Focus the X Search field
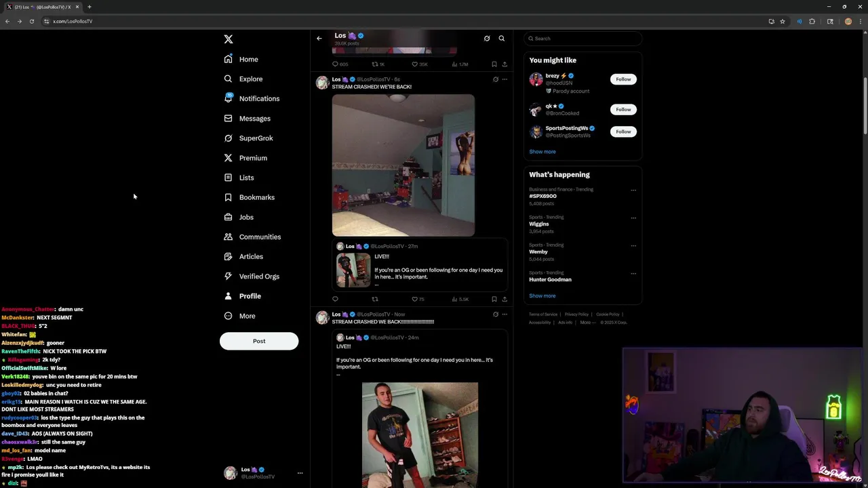 pos(583,39)
